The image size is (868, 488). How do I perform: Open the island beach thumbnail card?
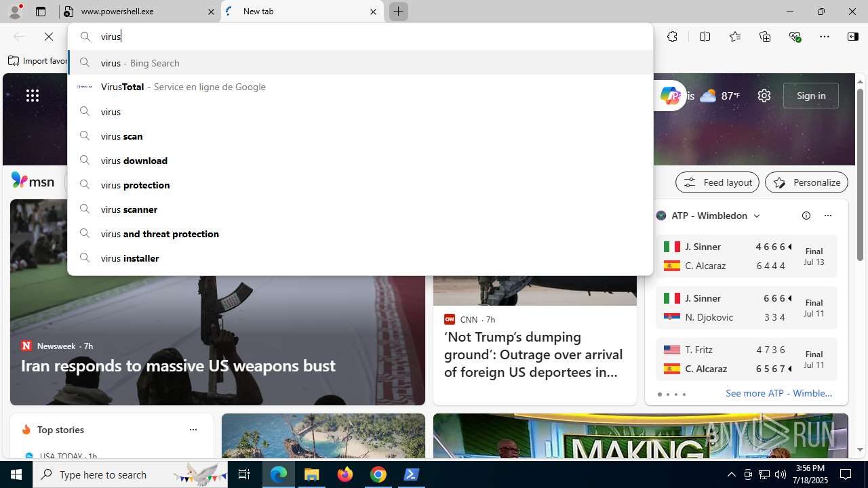pyautogui.click(x=323, y=436)
